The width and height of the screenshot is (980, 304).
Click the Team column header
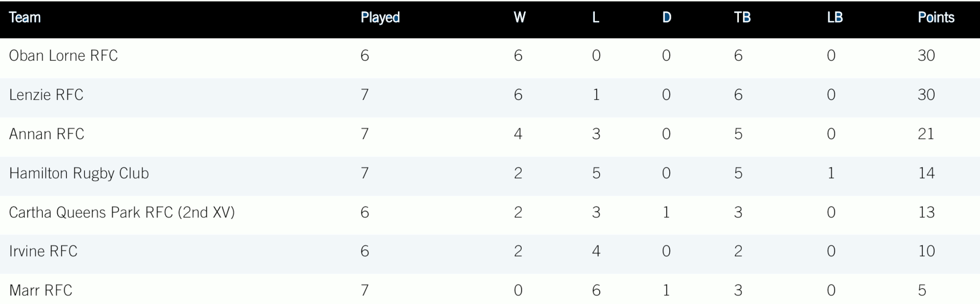tap(24, 18)
